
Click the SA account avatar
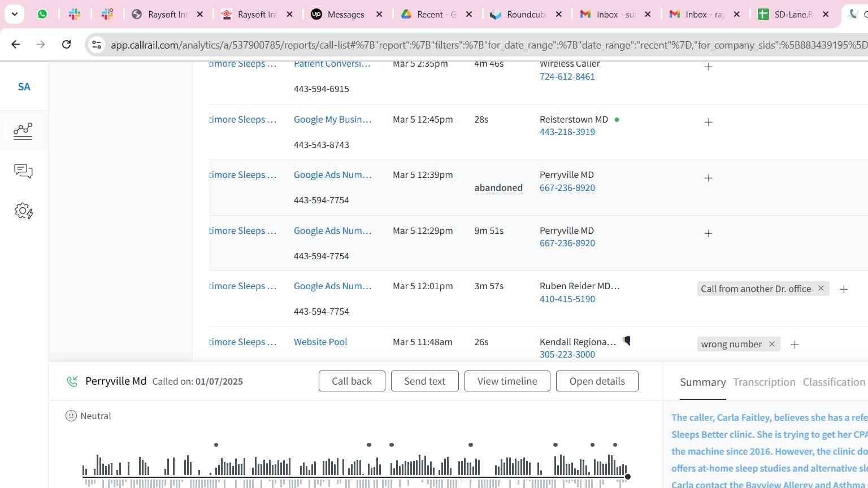pyautogui.click(x=24, y=87)
